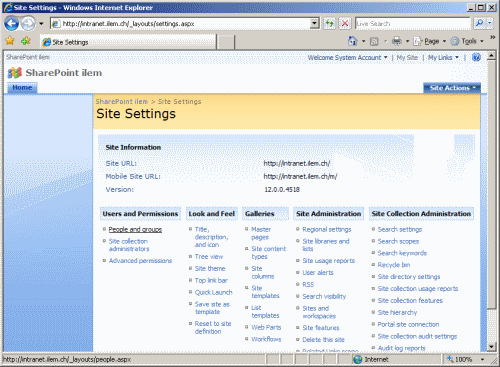Click the page icon in address bar
The image size is (500, 367).
[x=56, y=24]
